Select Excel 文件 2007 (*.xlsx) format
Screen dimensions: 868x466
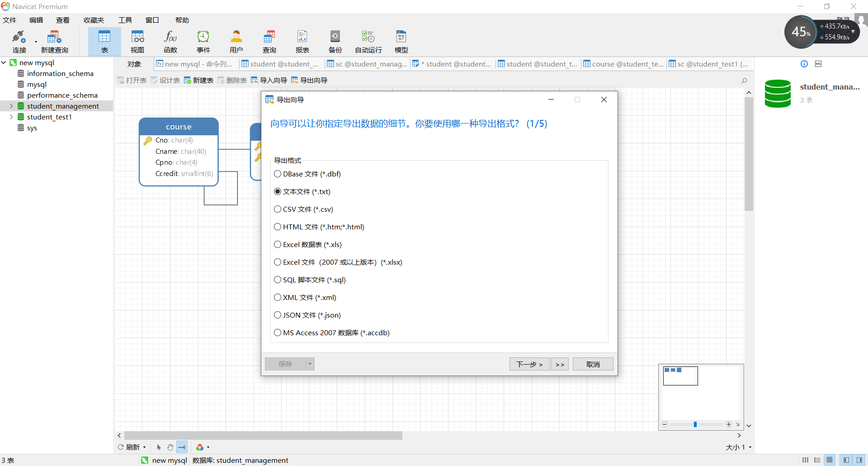click(x=338, y=262)
